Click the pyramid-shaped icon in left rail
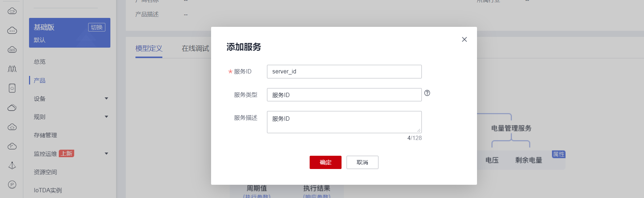The height and width of the screenshot is (198, 644). (x=12, y=165)
